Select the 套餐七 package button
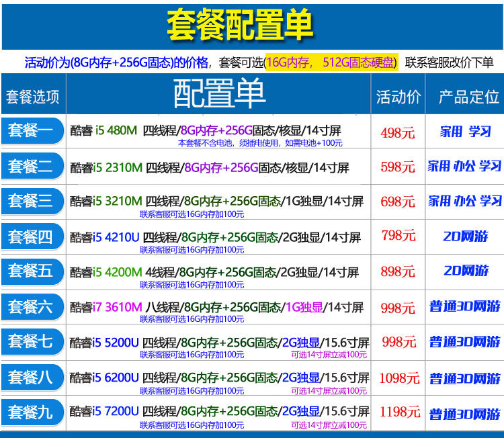This screenshot has height=438, width=504. (32, 341)
